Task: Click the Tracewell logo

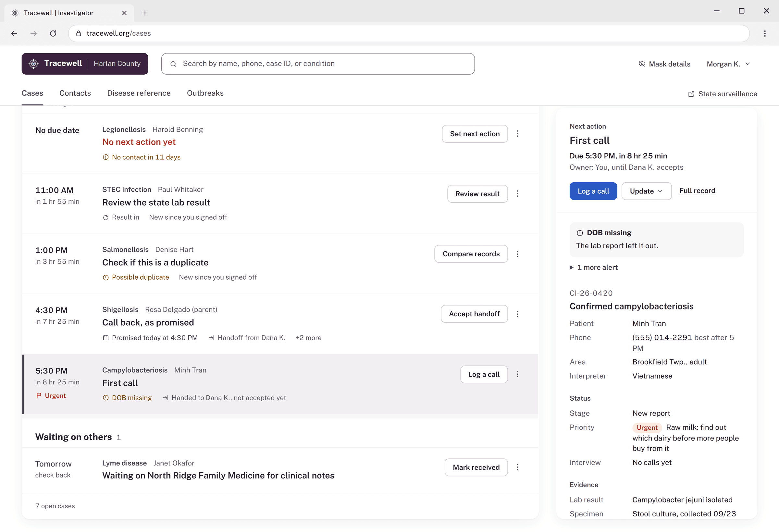Action: 85,64
